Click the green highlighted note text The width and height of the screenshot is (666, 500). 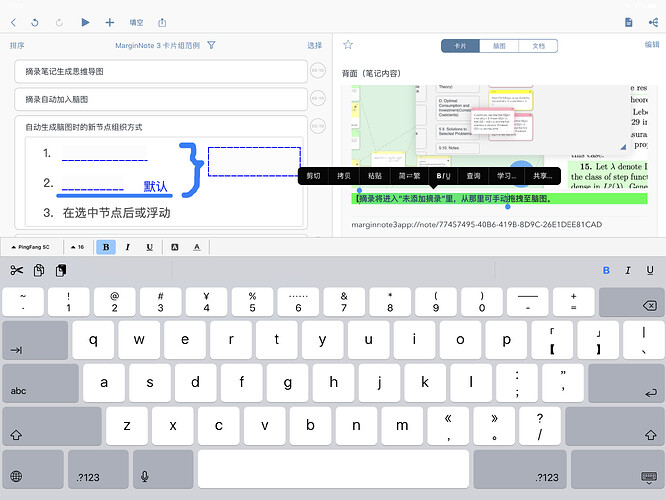pos(499,198)
